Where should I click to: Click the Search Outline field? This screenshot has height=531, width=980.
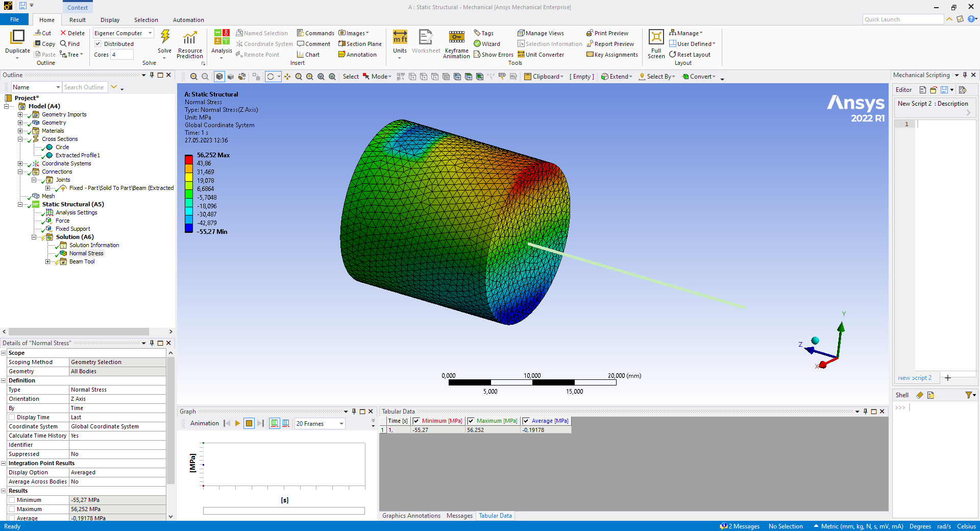click(x=85, y=87)
